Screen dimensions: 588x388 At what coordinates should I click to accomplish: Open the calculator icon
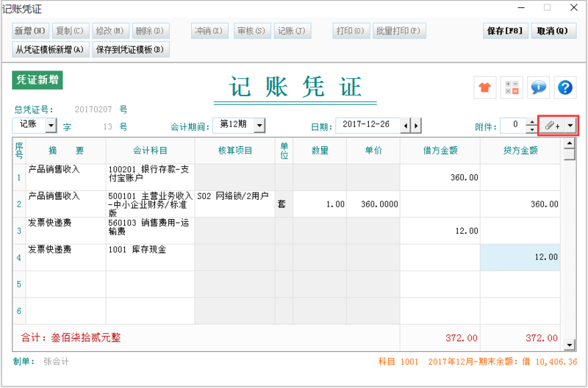coord(512,87)
